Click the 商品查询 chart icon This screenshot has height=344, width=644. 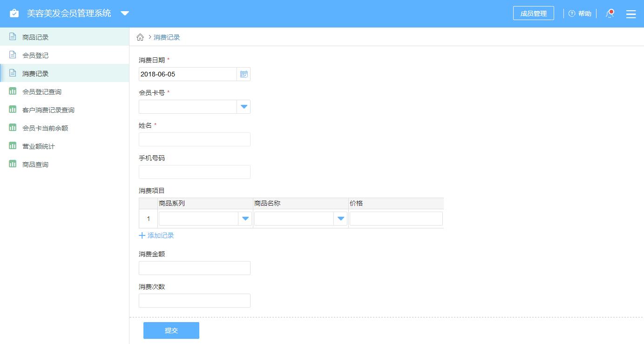click(x=13, y=164)
